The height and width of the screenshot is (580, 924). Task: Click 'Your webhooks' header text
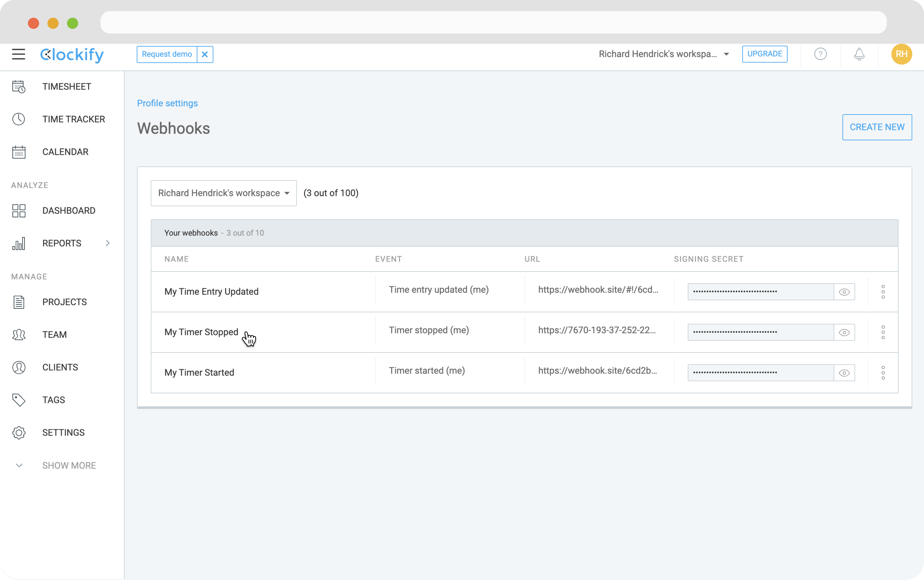[191, 233]
